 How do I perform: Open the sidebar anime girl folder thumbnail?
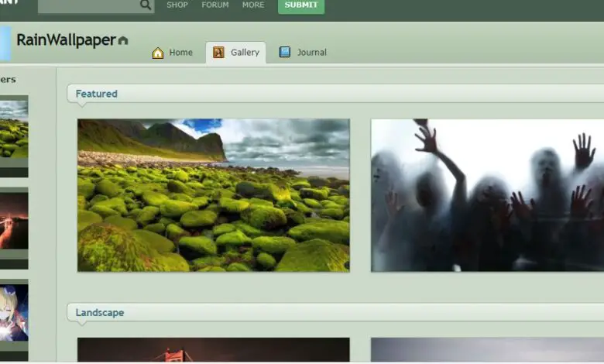tap(14, 313)
